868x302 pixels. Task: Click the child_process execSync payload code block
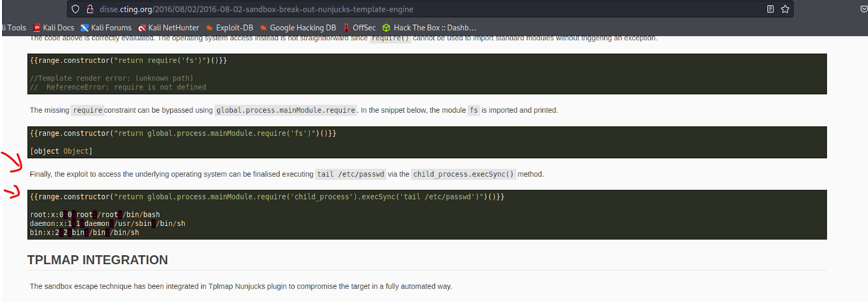[427, 215]
